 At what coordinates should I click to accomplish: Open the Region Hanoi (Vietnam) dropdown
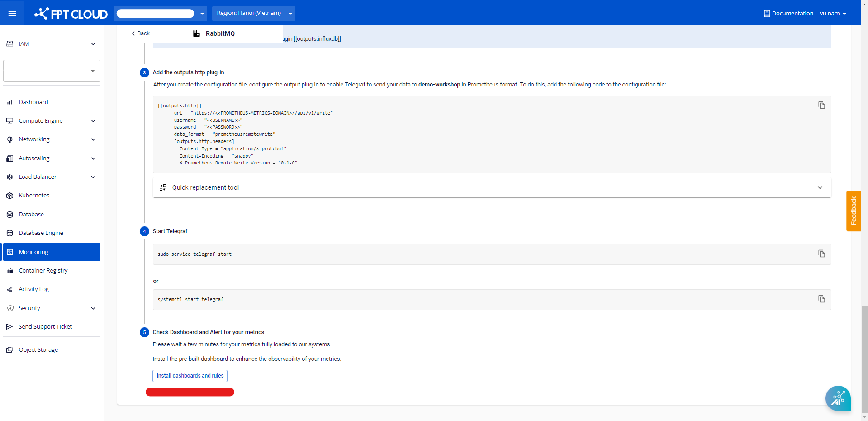pos(253,13)
